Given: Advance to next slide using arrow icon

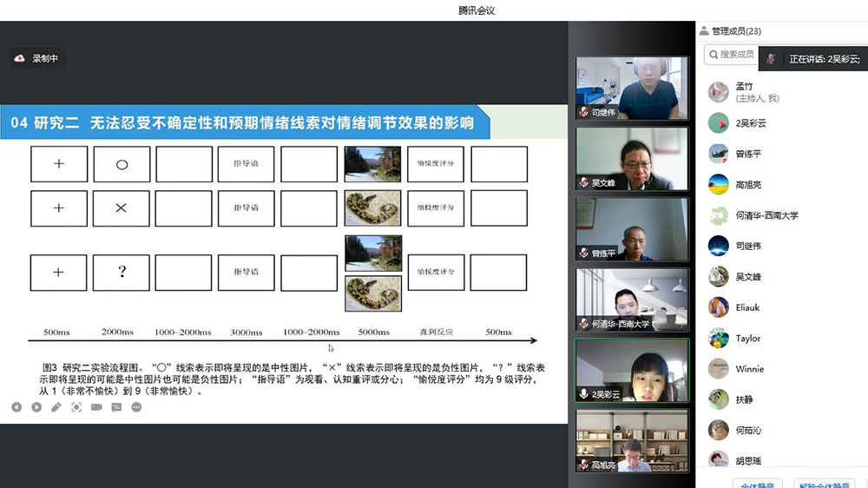Looking at the screenshot, I should [36, 407].
